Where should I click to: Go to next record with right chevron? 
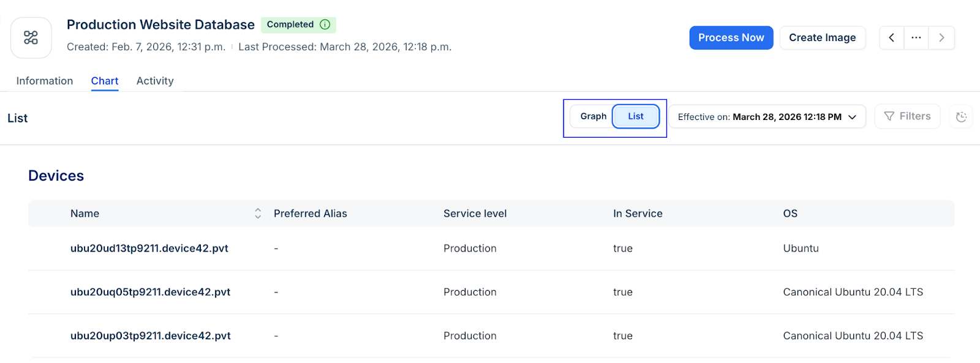tap(941, 38)
